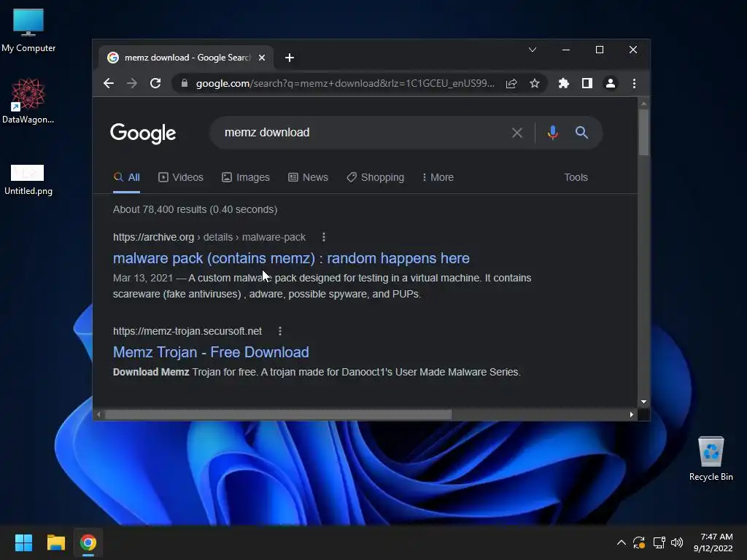Open Chrome's side panel
747x560 pixels.
click(x=587, y=84)
